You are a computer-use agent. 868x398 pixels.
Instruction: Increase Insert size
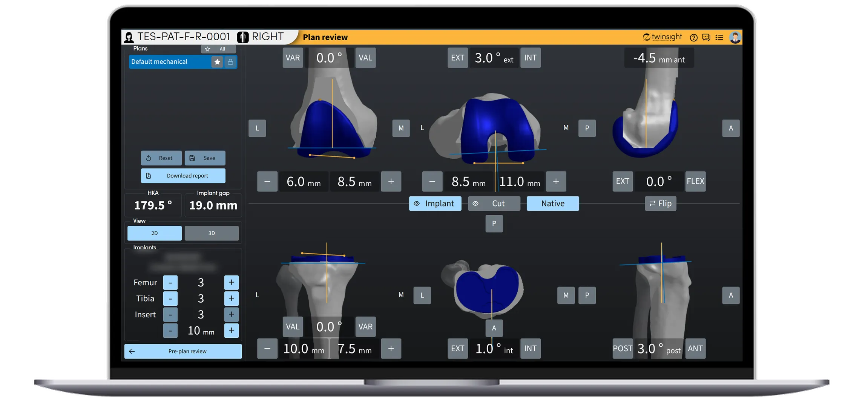click(x=232, y=314)
